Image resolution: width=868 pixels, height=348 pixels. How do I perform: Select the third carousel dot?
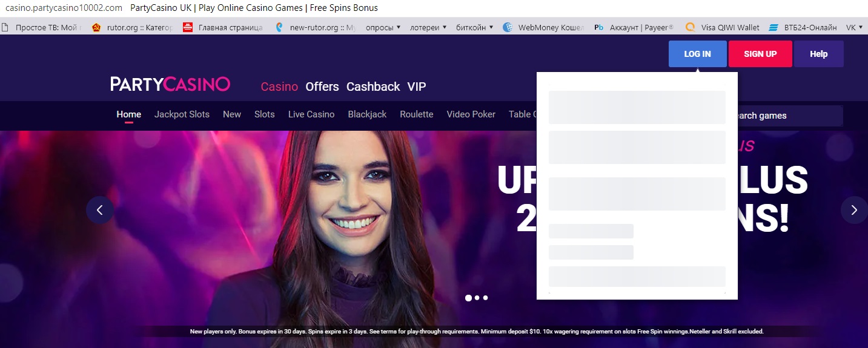485,298
